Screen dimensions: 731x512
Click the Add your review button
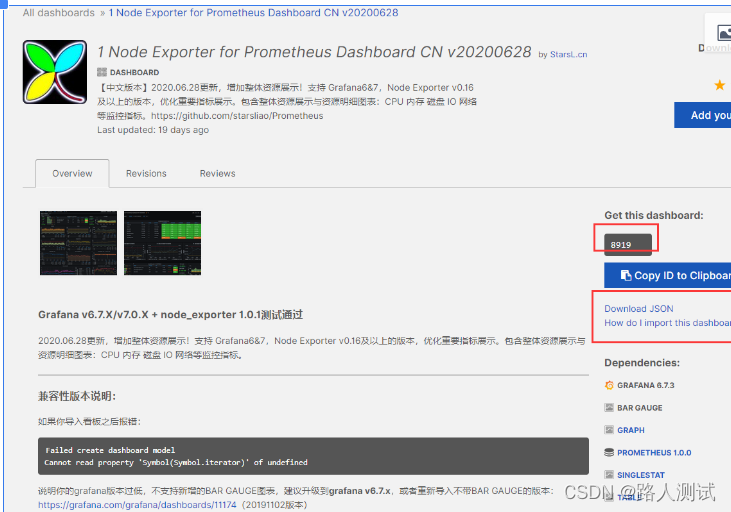click(703, 115)
